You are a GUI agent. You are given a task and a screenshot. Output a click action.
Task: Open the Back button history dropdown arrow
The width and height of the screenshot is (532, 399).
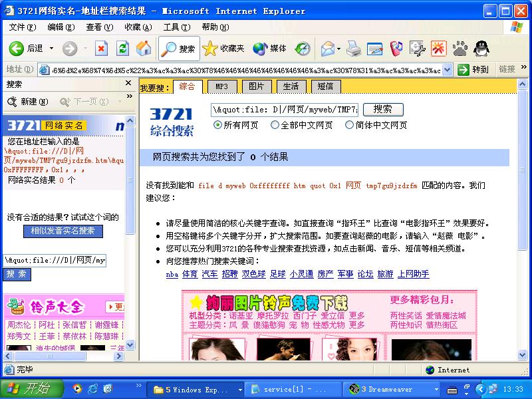coord(52,49)
